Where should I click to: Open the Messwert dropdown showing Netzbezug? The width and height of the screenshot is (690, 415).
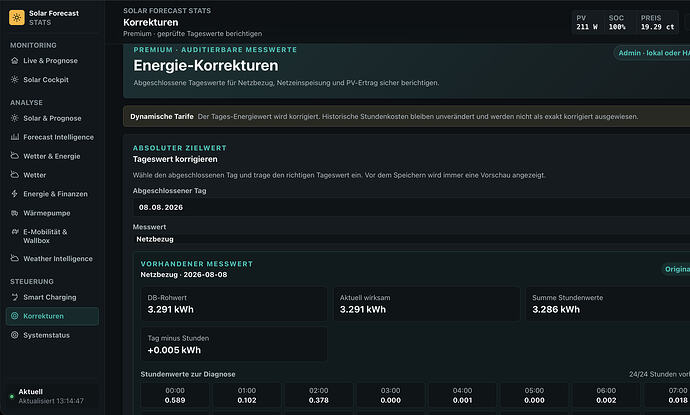(411, 239)
